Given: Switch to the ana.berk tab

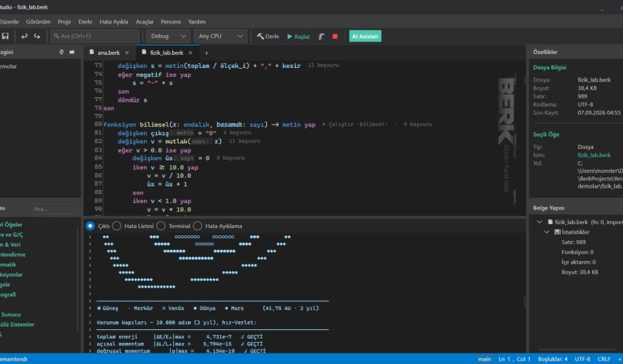Looking at the screenshot, I should pyautogui.click(x=109, y=53).
